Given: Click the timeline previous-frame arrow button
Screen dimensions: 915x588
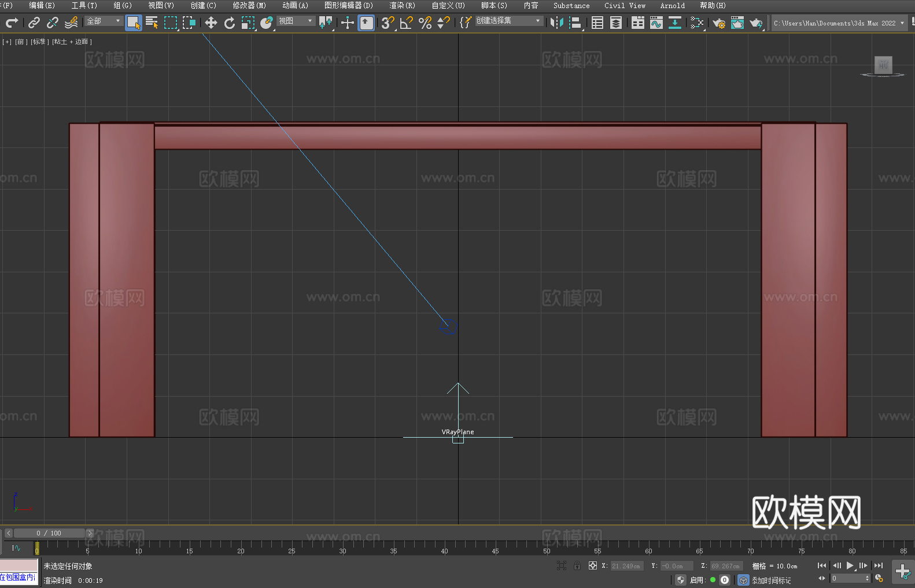Looking at the screenshot, I should pos(9,533).
